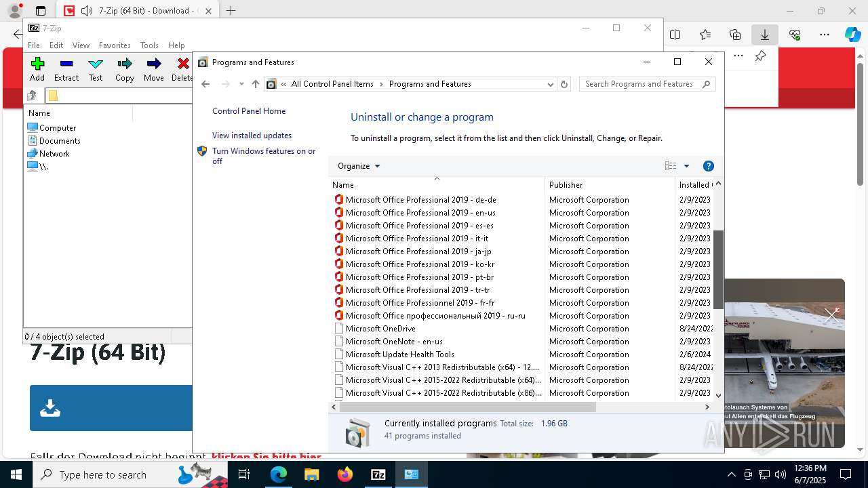The width and height of the screenshot is (868, 488).
Task: Open Firefox from the taskbar
Action: point(345,474)
